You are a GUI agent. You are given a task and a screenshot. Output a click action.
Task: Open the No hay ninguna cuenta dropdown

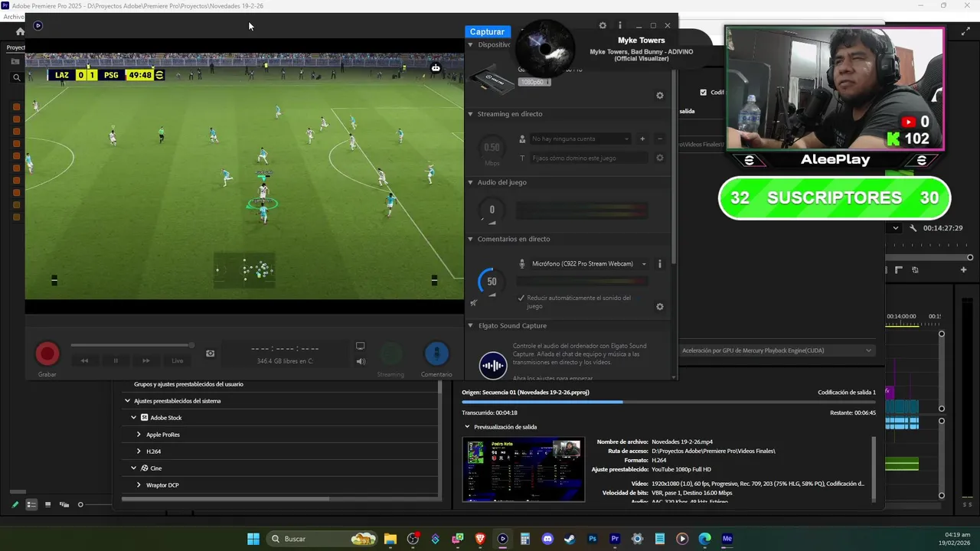point(580,139)
